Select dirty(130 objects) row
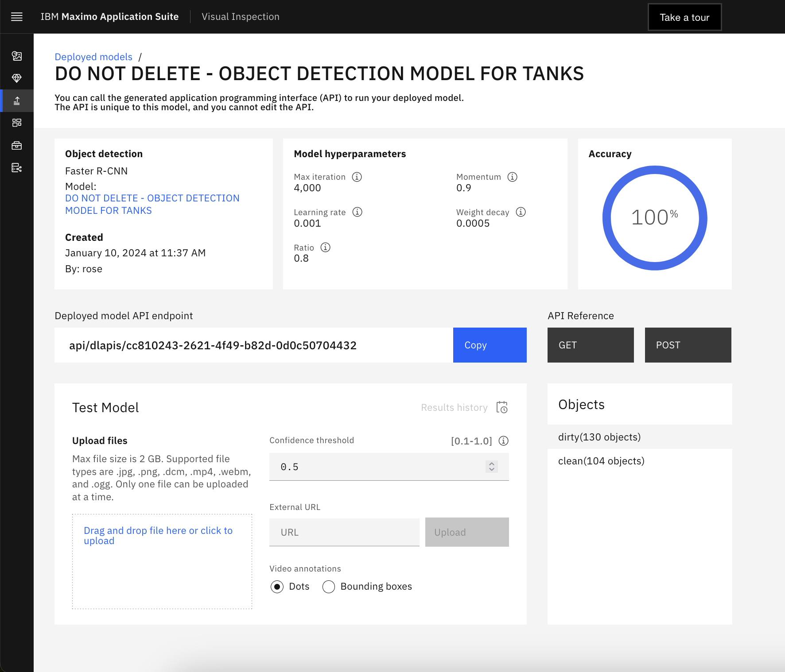Screen dimensions: 785x672 [x=640, y=437]
